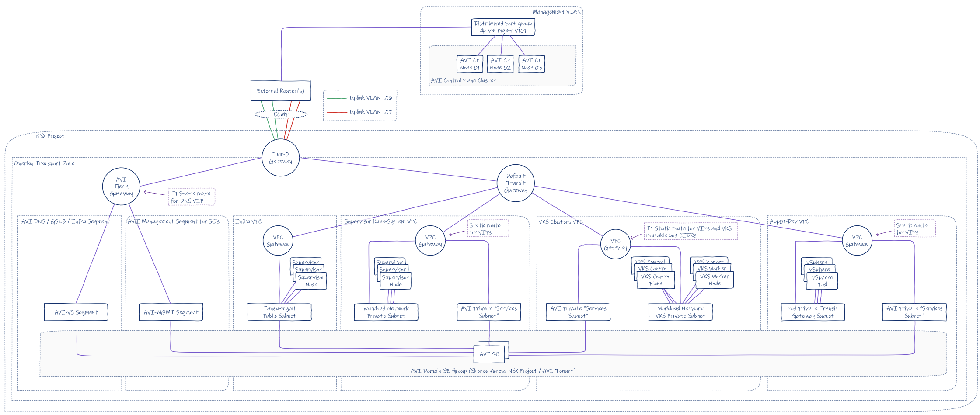The height and width of the screenshot is (415, 980).
Task: Select the Workload Network VKS Private Subnet
Action: pos(680,312)
